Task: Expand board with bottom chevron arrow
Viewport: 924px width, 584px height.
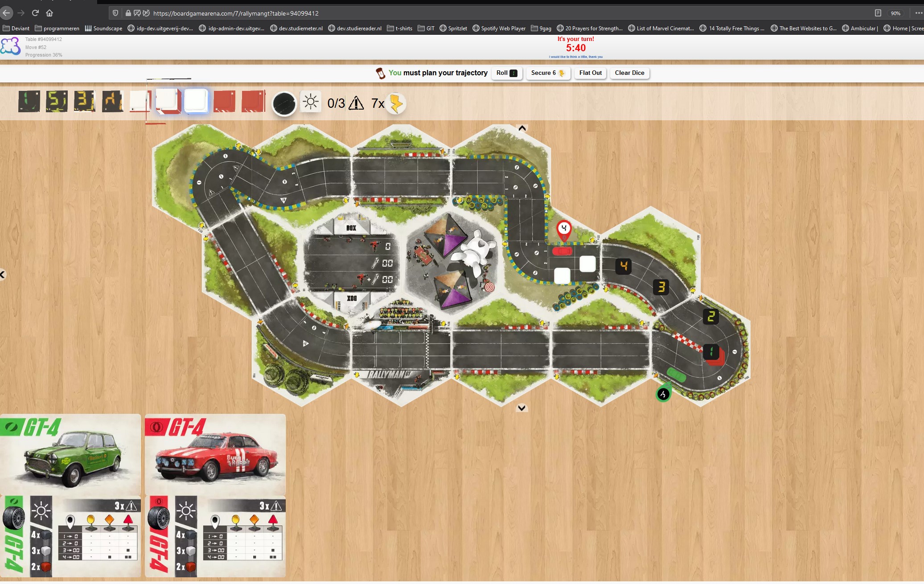Action: pyautogui.click(x=522, y=408)
